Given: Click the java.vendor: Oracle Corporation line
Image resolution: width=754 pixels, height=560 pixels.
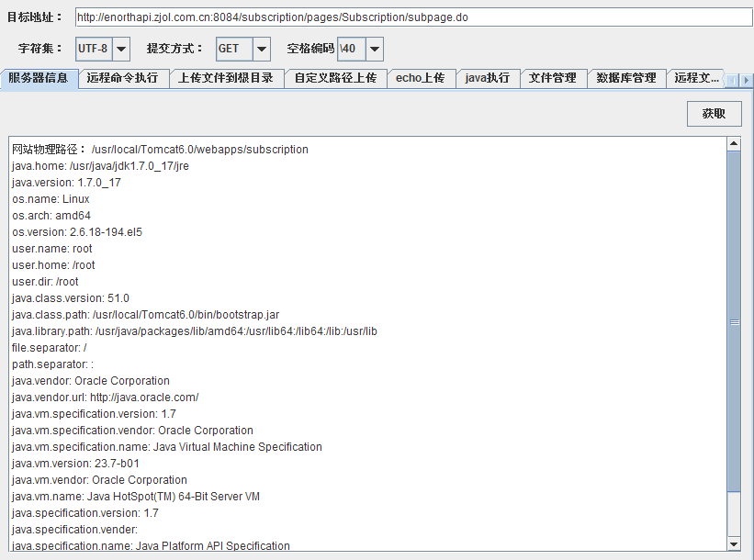Looking at the screenshot, I should click(91, 381).
